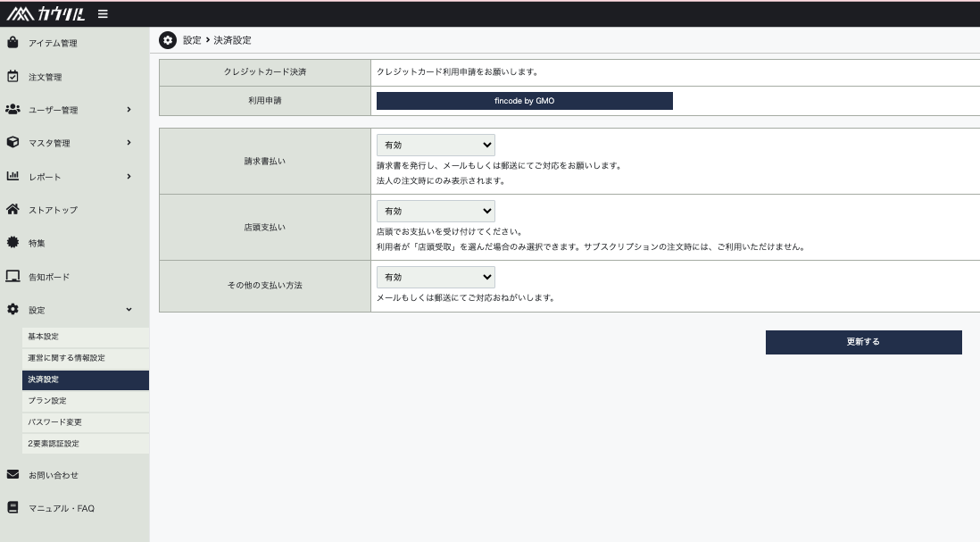The height and width of the screenshot is (542, 980).
Task: Open the 店頭支払い status dropdown
Action: [436, 211]
